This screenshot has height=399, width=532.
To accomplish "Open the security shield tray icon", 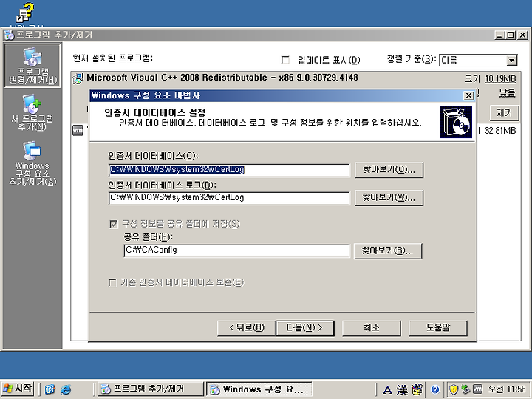I will (x=454, y=389).
